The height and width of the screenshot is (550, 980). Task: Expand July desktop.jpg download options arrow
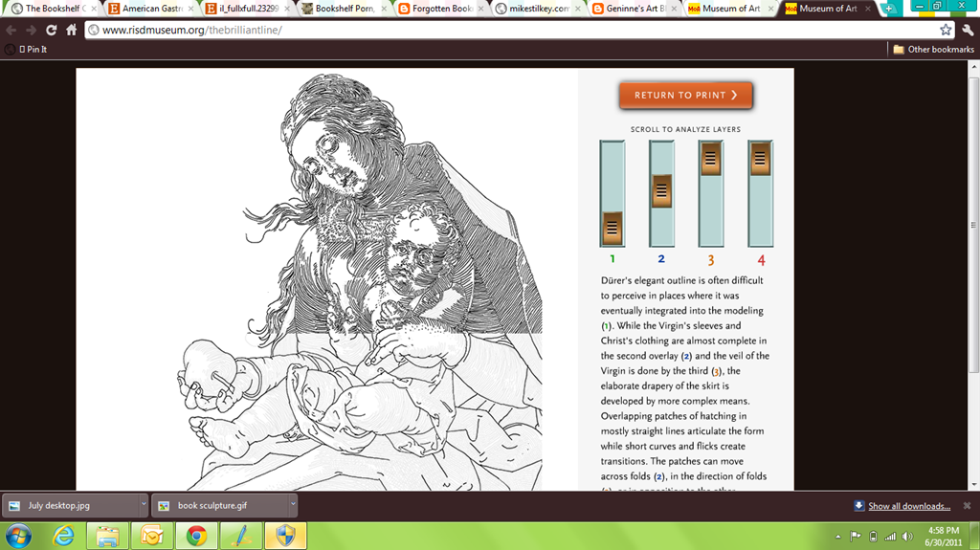(144, 504)
